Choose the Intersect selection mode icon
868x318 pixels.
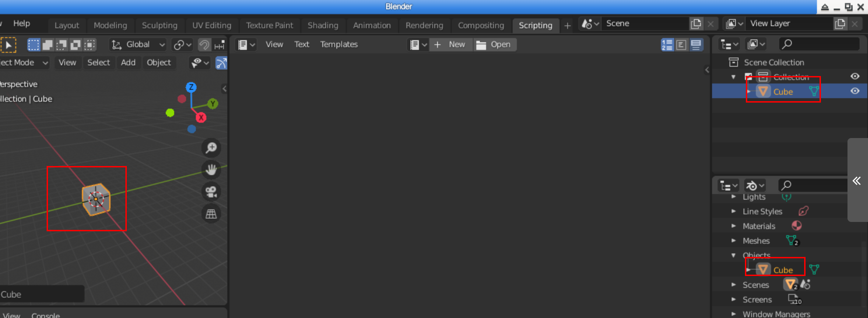coord(90,45)
